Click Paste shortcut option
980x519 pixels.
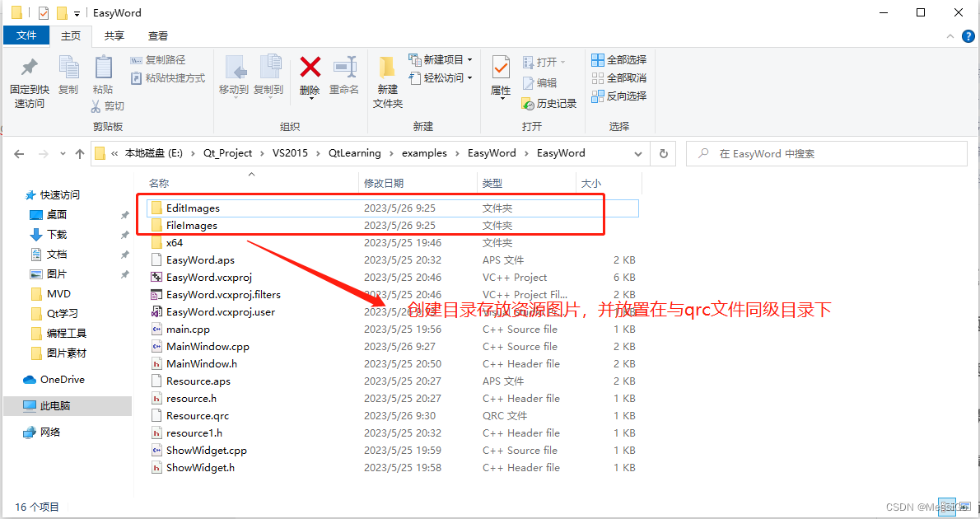click(x=167, y=78)
